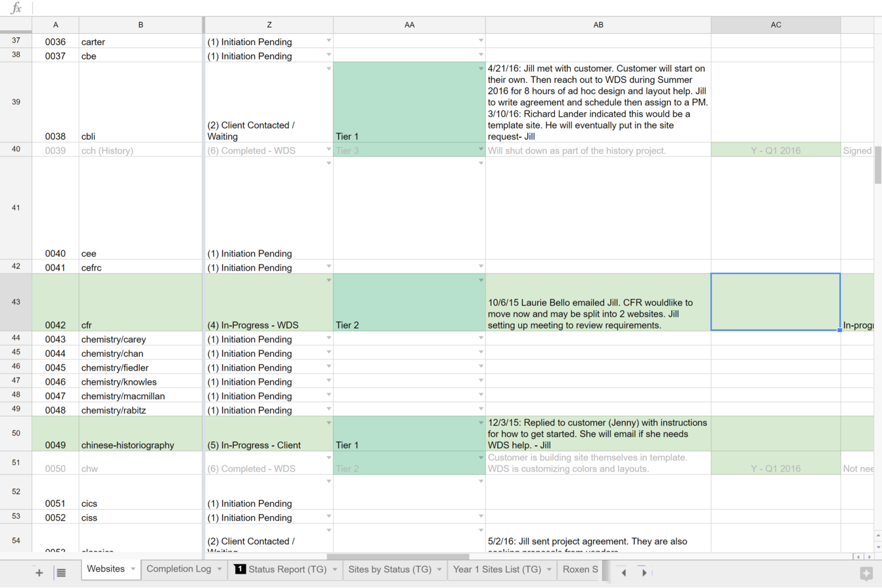Select cell 'cch (History)'
882x588 pixels.
pos(140,150)
